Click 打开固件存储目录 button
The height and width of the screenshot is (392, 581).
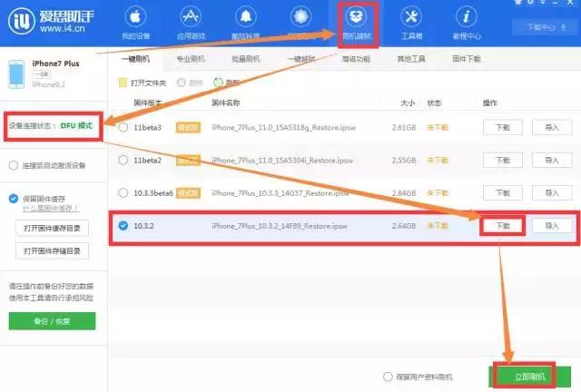pos(53,250)
